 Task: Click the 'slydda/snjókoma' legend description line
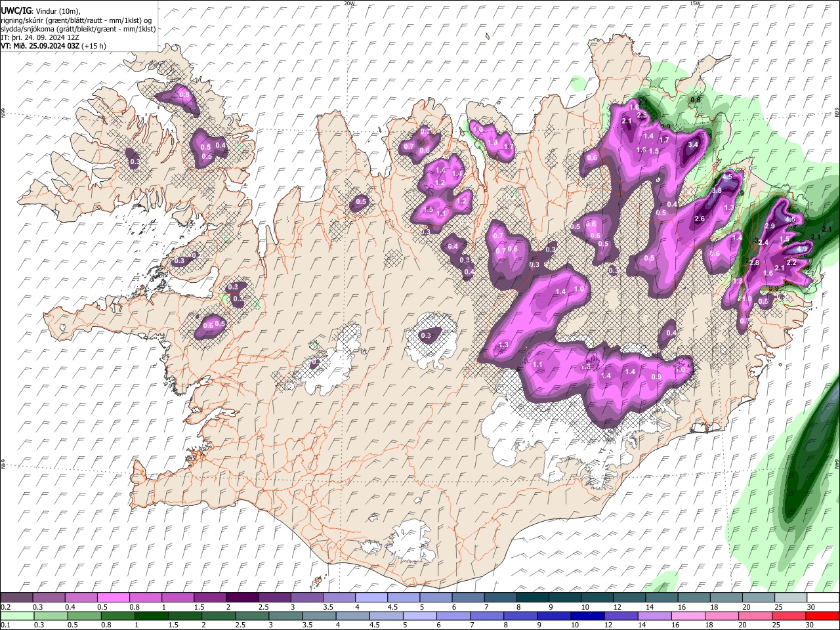78,29
